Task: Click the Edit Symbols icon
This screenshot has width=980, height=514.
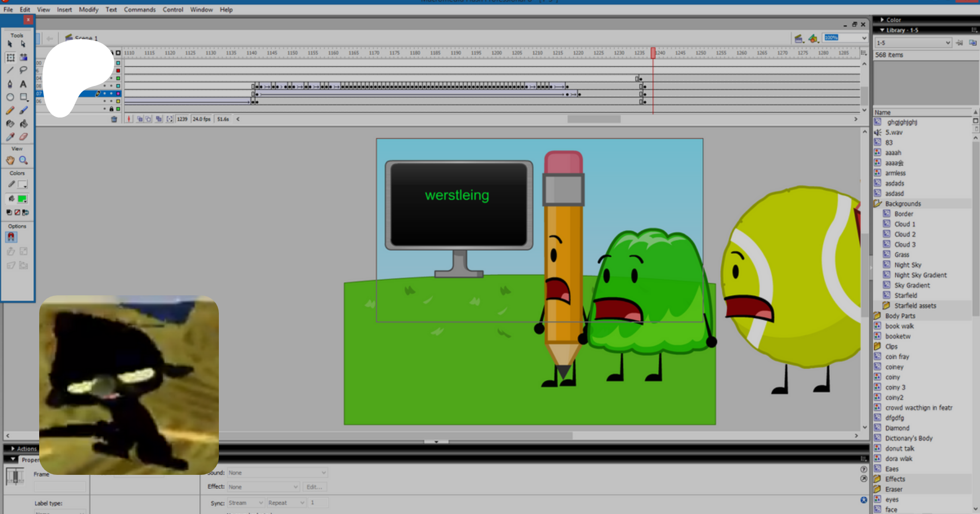Action: 813,38
